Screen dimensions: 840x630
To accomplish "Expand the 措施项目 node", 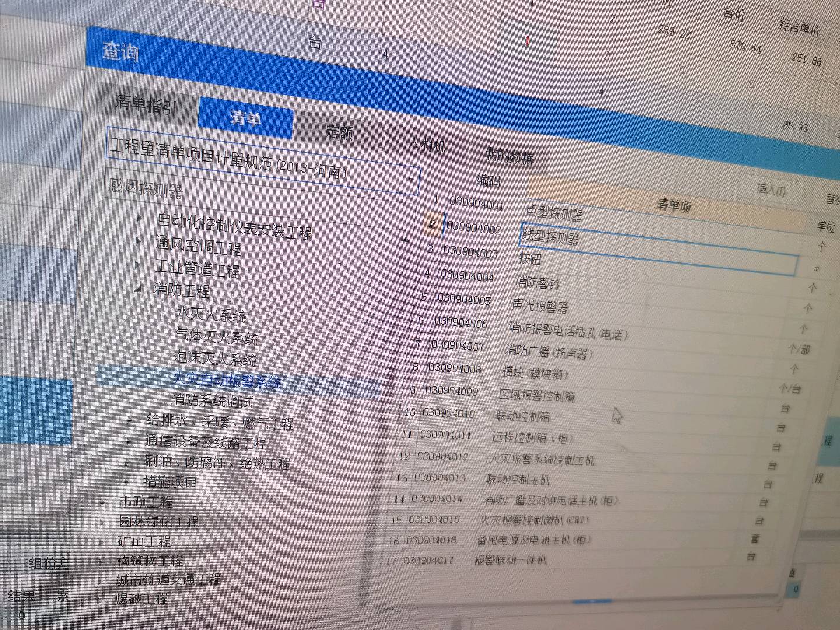I will 127,482.
